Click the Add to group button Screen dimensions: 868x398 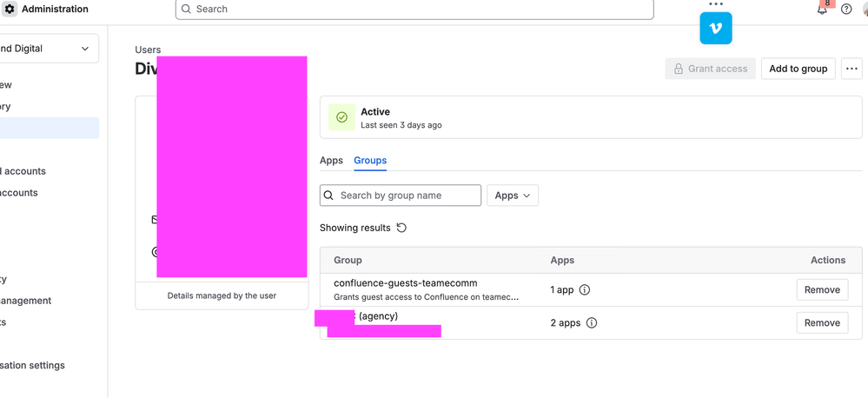point(798,69)
